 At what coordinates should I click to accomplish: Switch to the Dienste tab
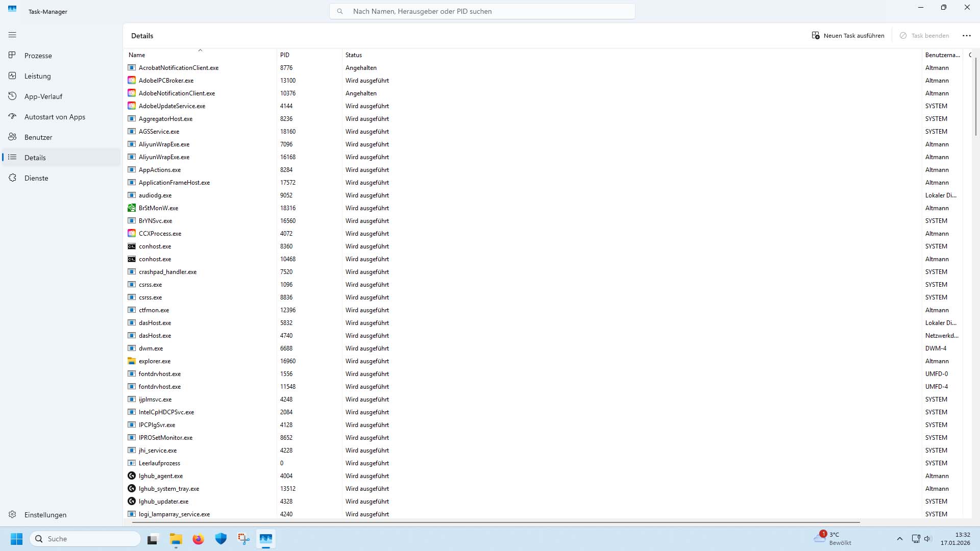[x=36, y=178]
